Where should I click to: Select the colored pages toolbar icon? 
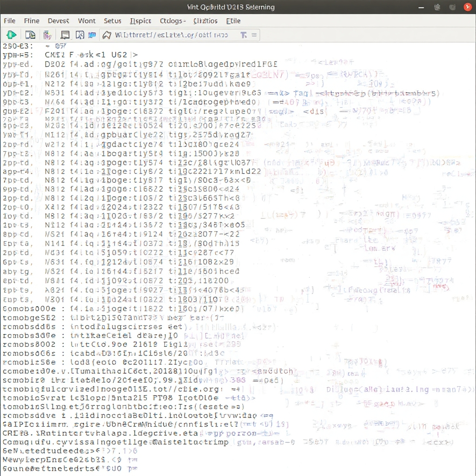click(x=47, y=35)
